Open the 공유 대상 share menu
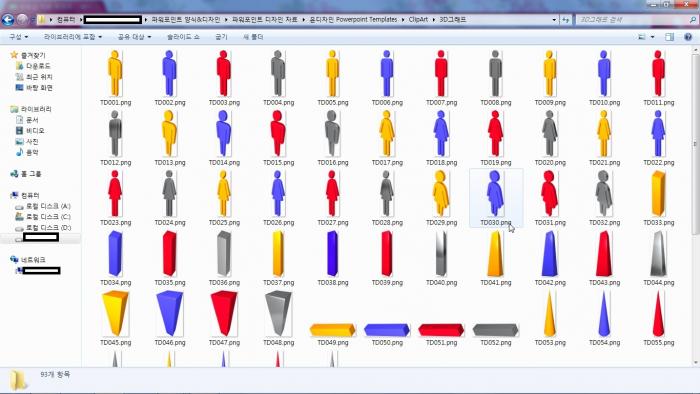The width and height of the screenshot is (700, 394). pos(134,37)
